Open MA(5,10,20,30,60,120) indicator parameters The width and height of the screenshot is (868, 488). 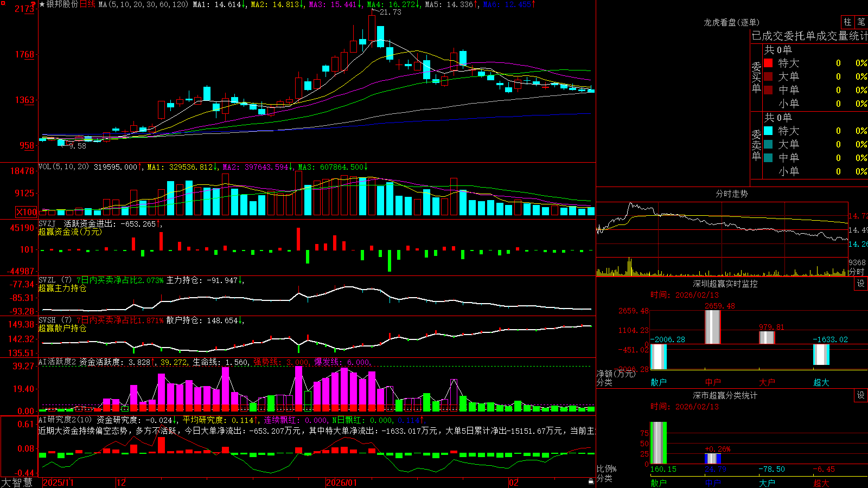[x=144, y=4]
